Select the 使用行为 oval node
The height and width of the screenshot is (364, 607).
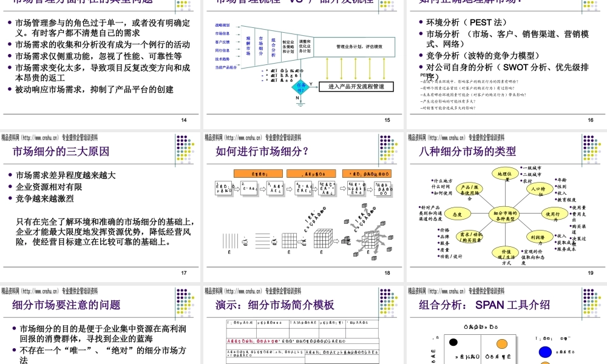click(x=554, y=214)
